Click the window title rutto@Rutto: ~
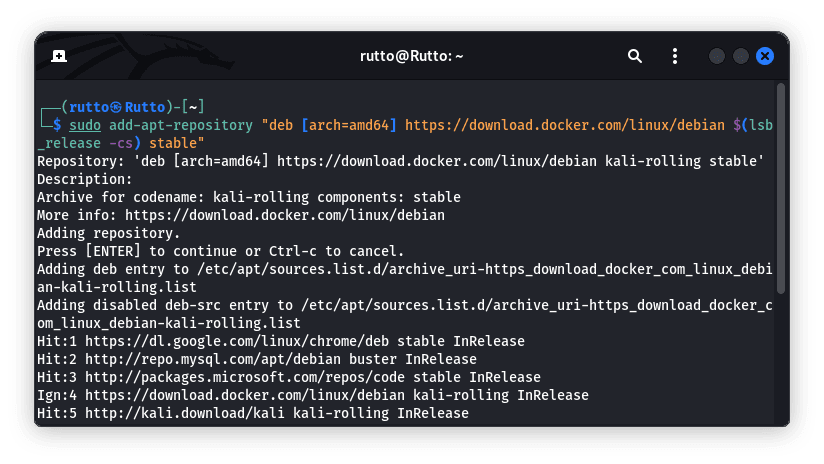The height and width of the screenshot is (464, 824). 411,56
